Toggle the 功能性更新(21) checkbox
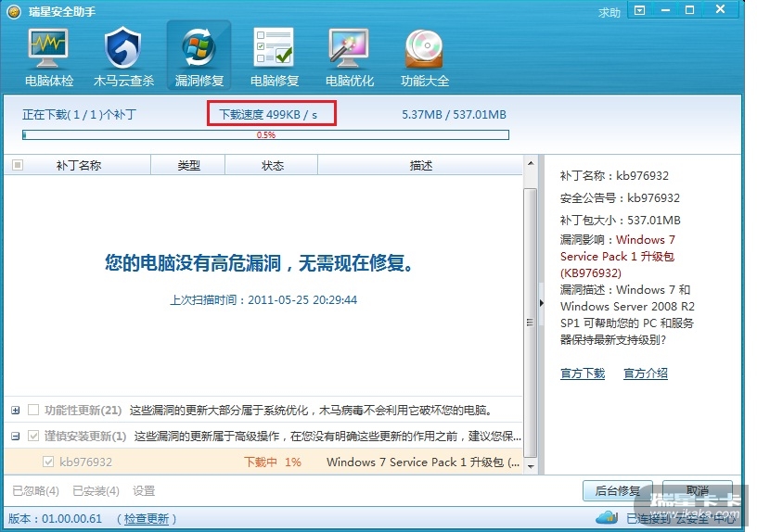Image resolution: width=757 pixels, height=532 pixels. click(x=33, y=410)
